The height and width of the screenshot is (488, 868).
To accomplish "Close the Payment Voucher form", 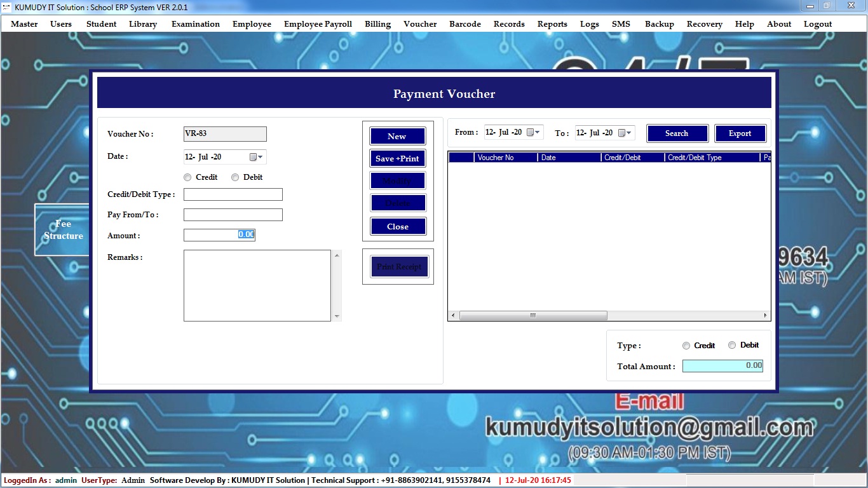I will 397,226.
